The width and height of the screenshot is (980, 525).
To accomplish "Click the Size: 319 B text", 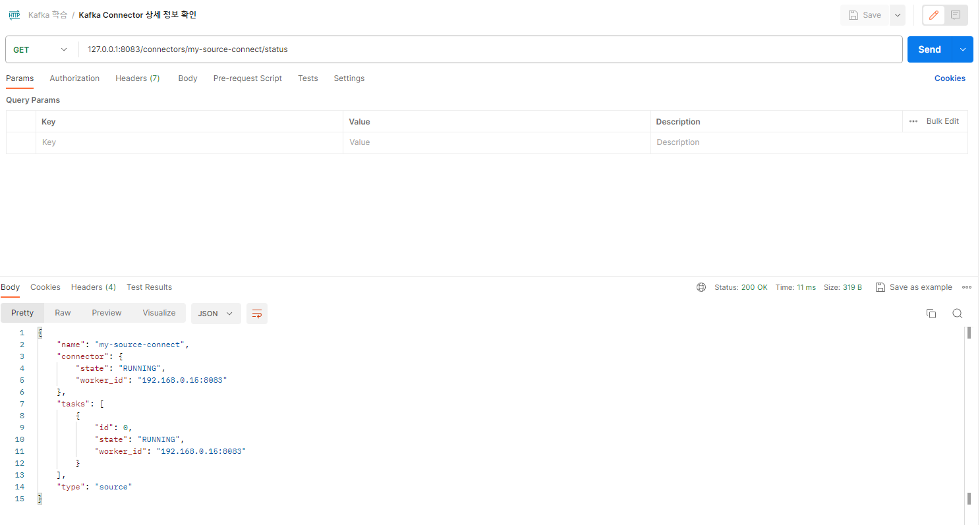I will 843,287.
